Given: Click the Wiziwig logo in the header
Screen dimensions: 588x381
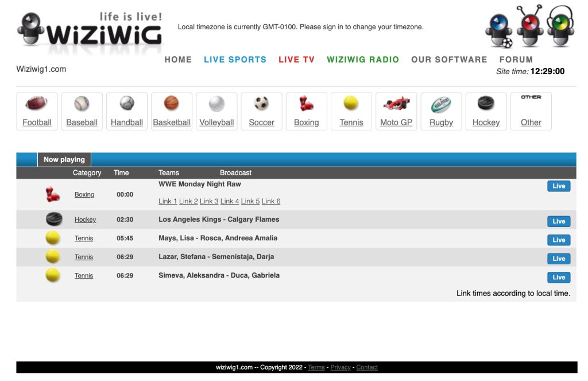Looking at the screenshot, I should (90, 32).
